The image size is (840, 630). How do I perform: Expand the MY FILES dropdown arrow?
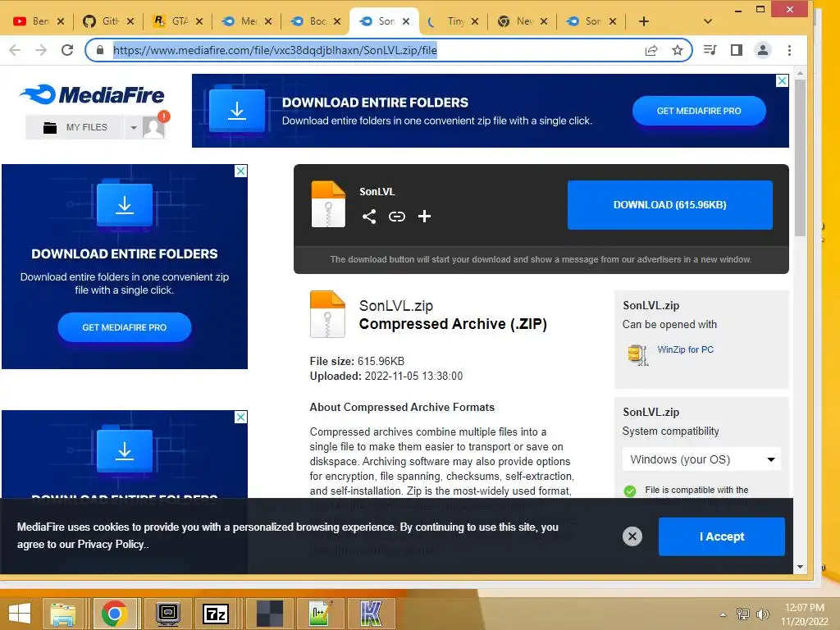click(x=134, y=127)
